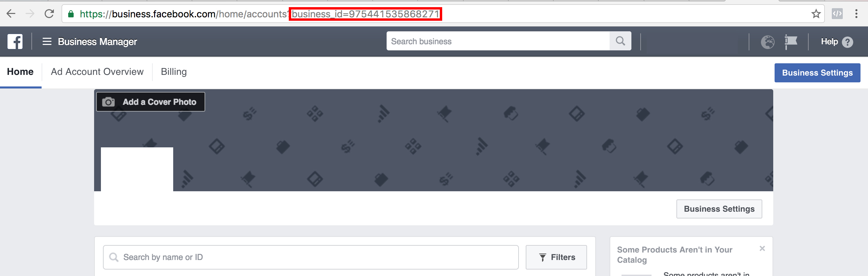Switch to the Home tab

tap(20, 72)
